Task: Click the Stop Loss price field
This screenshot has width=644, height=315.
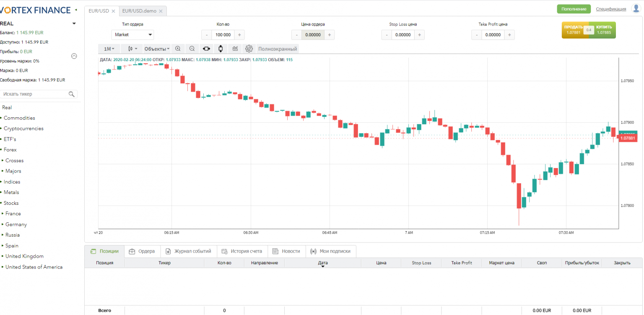Action: pyautogui.click(x=403, y=35)
